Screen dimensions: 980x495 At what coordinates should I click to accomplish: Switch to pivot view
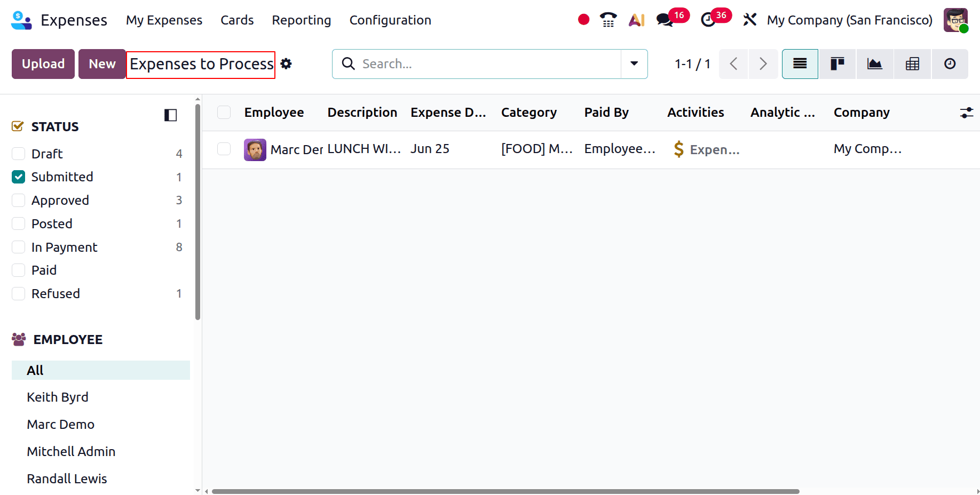pyautogui.click(x=912, y=64)
